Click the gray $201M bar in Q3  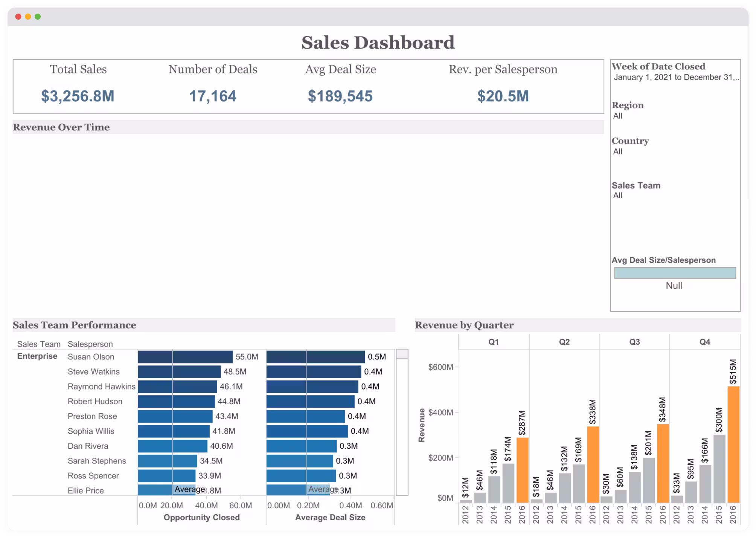649,480
